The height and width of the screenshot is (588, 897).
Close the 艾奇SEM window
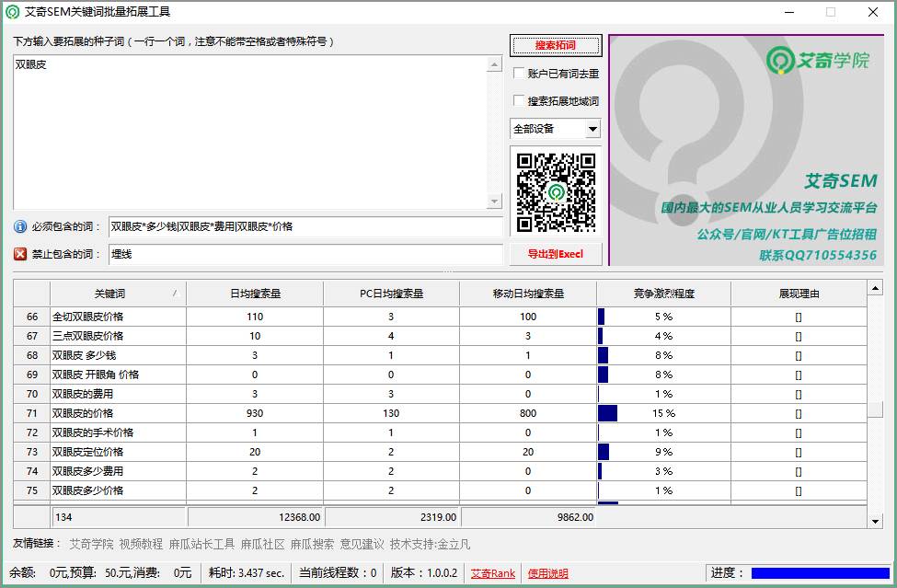[873, 12]
